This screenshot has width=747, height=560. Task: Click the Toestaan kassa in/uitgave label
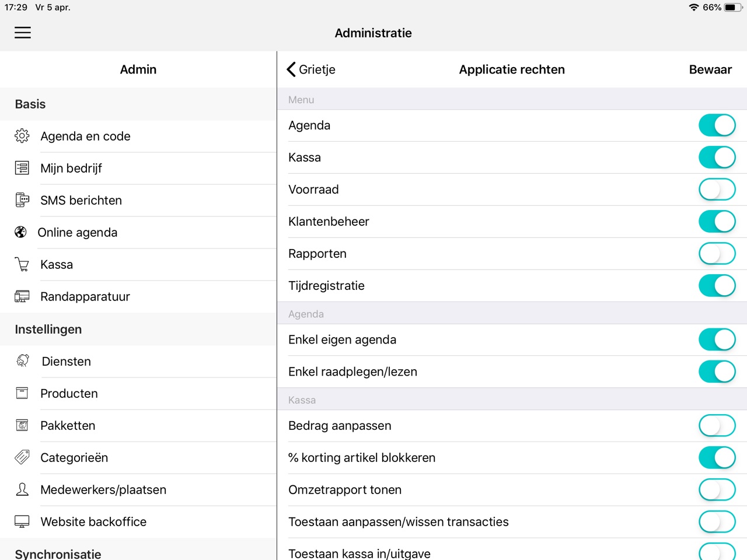[359, 554]
